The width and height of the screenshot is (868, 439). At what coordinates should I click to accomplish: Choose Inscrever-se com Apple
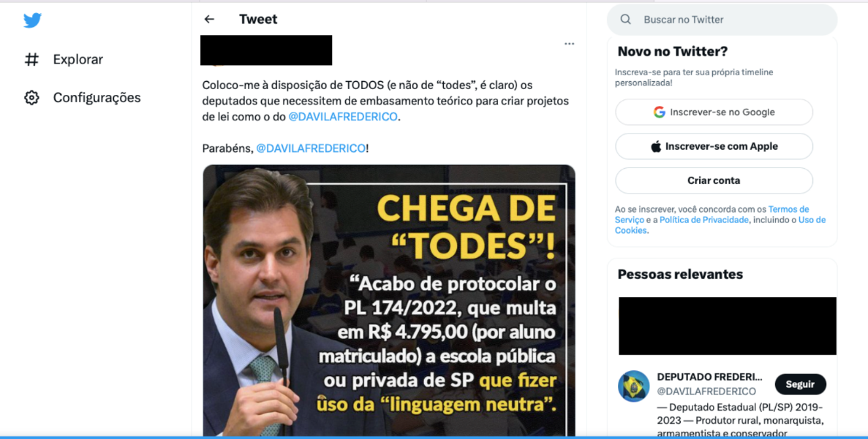coord(714,147)
